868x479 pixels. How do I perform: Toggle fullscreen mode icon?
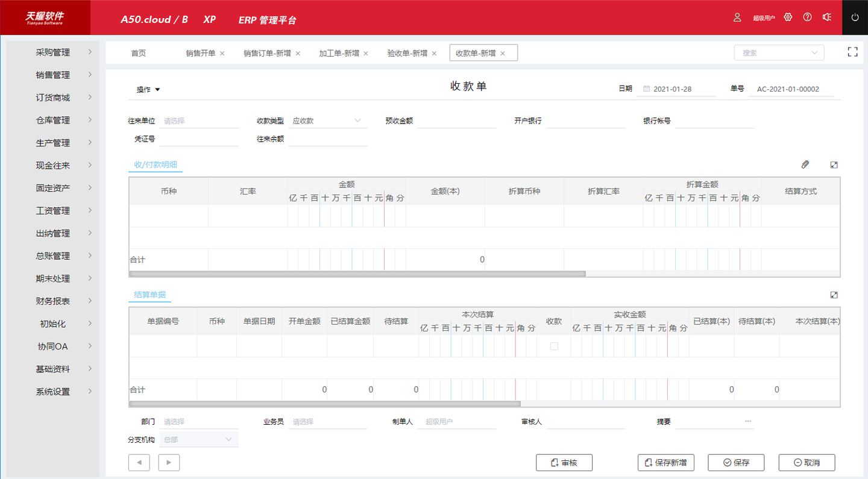(x=852, y=52)
